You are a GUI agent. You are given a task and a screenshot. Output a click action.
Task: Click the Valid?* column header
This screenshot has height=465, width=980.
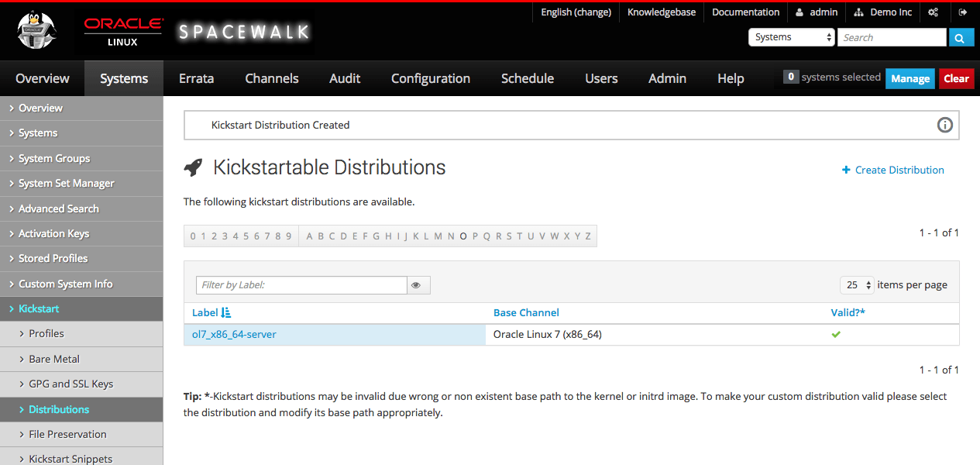[848, 312]
